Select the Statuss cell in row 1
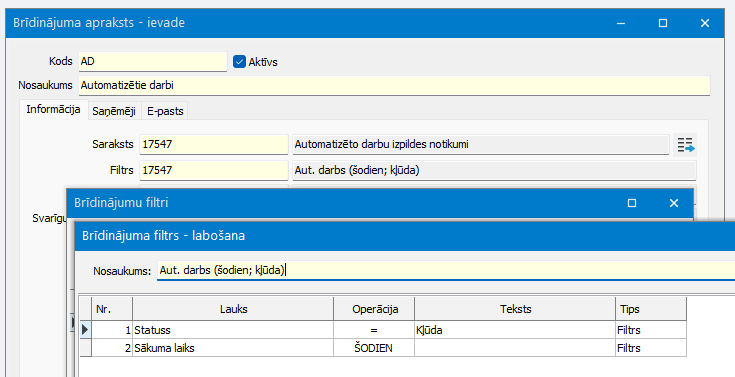735x377 pixels. coord(233,330)
